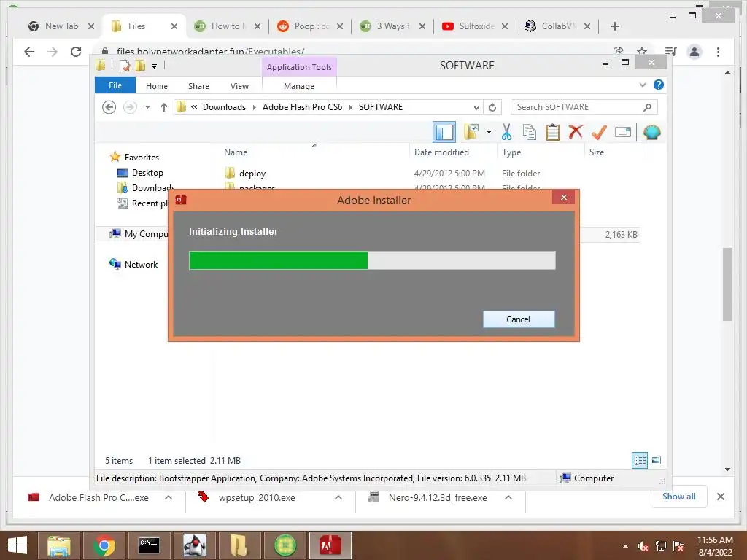Open recent locations dropdown arrow in Explorer

(147, 107)
